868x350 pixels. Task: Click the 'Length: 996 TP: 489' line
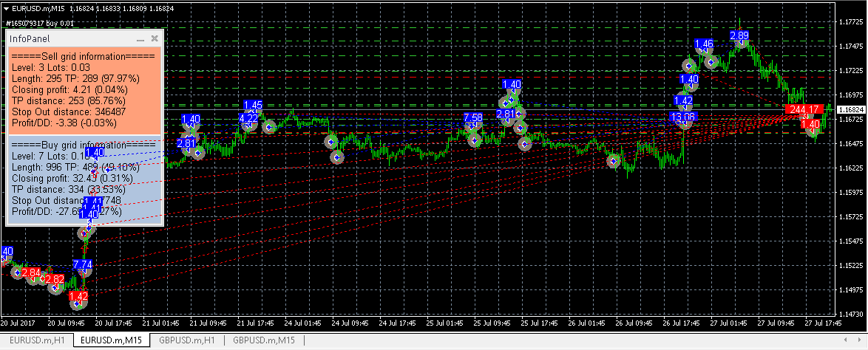[75, 167]
